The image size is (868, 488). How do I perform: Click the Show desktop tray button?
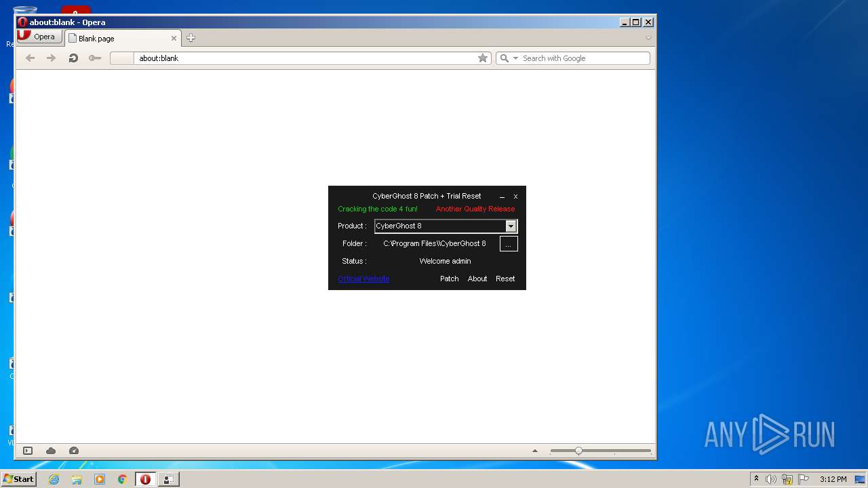click(861, 479)
